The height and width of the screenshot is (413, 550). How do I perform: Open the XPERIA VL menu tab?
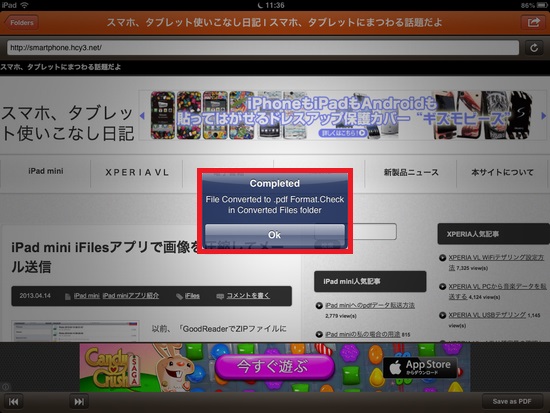[x=137, y=172]
